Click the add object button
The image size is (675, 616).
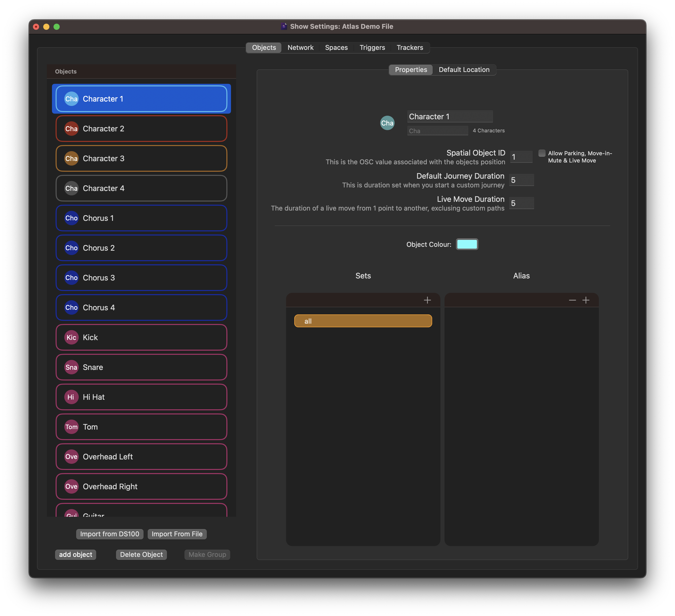pos(75,555)
